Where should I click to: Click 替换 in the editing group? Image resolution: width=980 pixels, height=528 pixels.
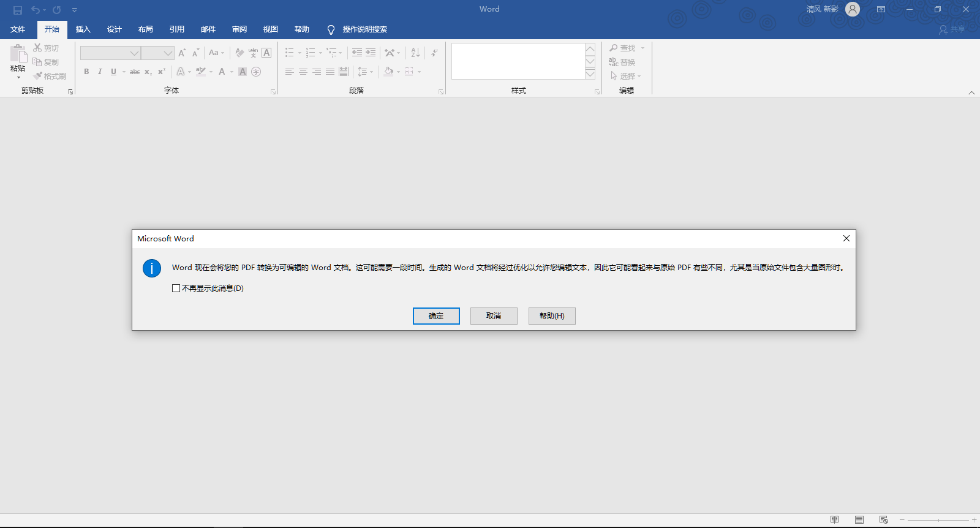click(623, 62)
